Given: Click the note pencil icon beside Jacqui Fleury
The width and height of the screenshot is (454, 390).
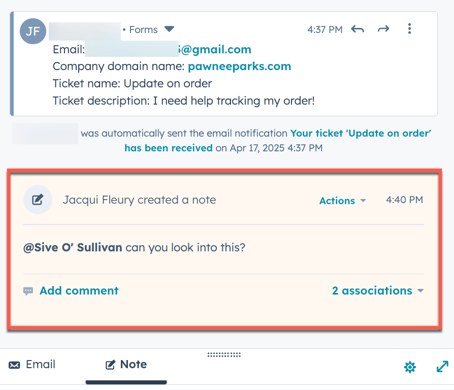Looking at the screenshot, I should pyautogui.click(x=38, y=200).
